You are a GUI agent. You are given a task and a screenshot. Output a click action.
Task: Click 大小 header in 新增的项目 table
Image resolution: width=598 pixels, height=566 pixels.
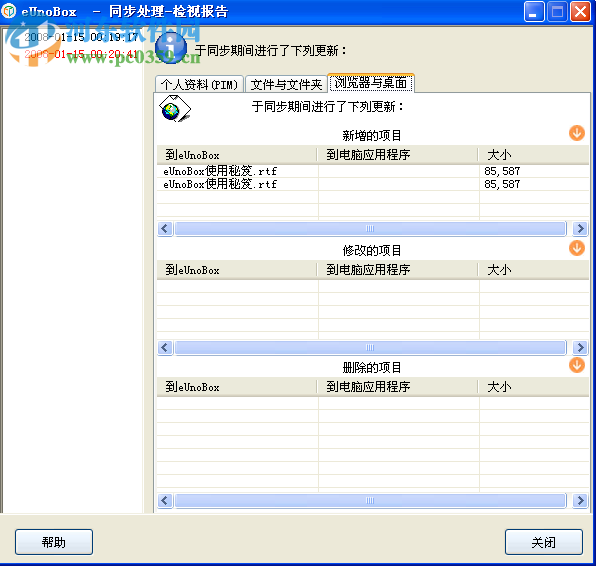534,155
